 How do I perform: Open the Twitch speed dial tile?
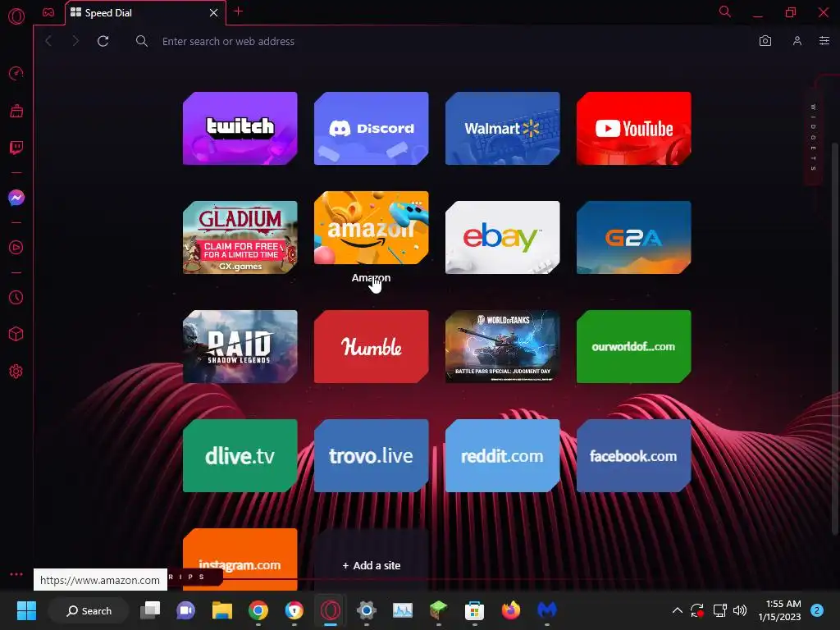[x=240, y=128]
